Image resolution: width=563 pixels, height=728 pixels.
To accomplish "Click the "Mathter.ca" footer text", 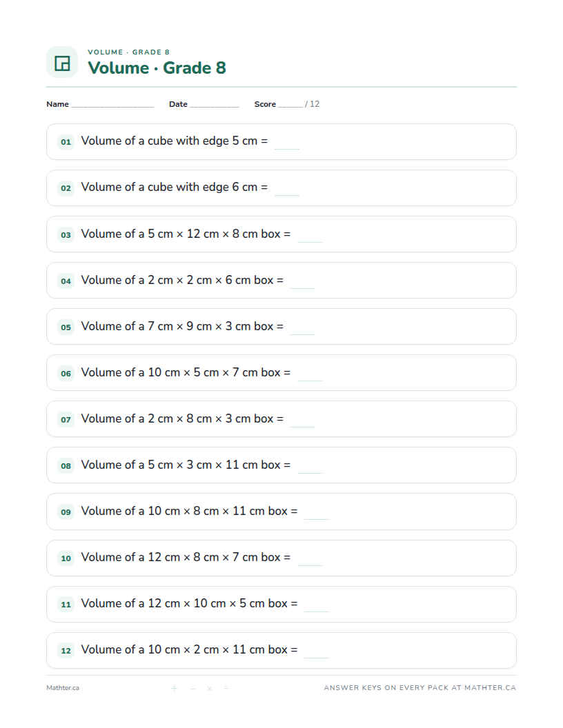I will coord(63,687).
